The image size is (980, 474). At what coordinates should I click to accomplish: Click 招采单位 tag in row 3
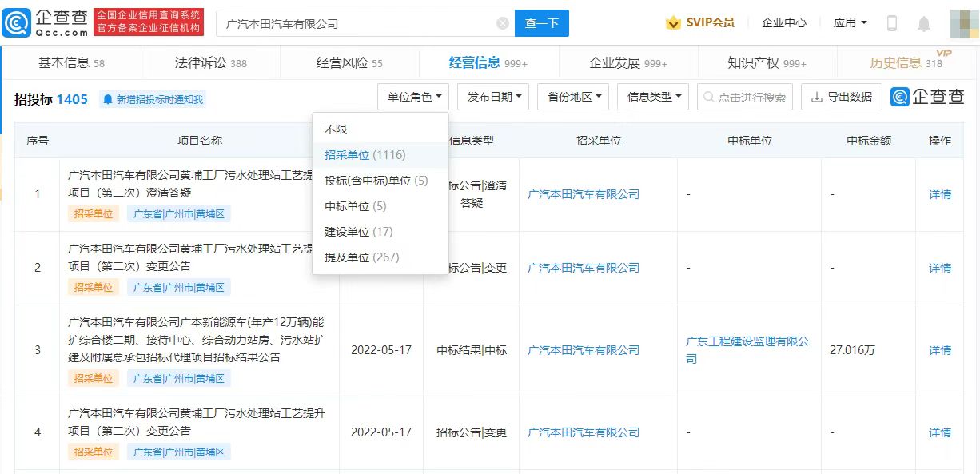pos(94,379)
